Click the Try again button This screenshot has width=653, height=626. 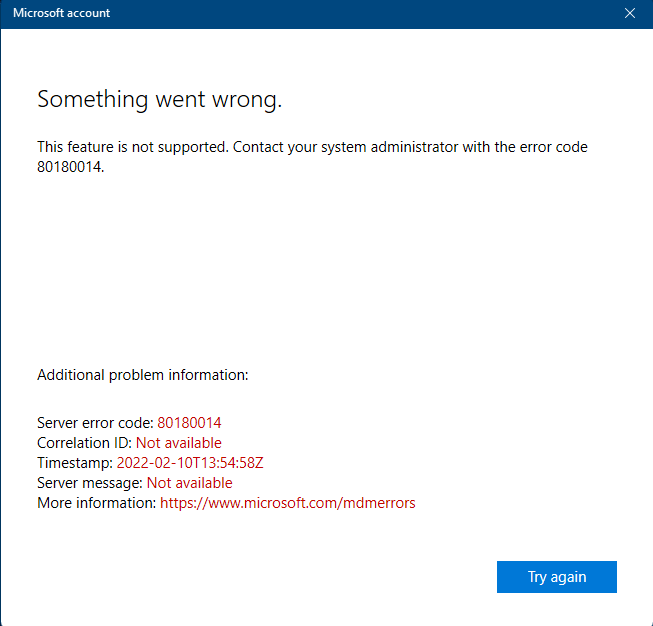point(556,576)
